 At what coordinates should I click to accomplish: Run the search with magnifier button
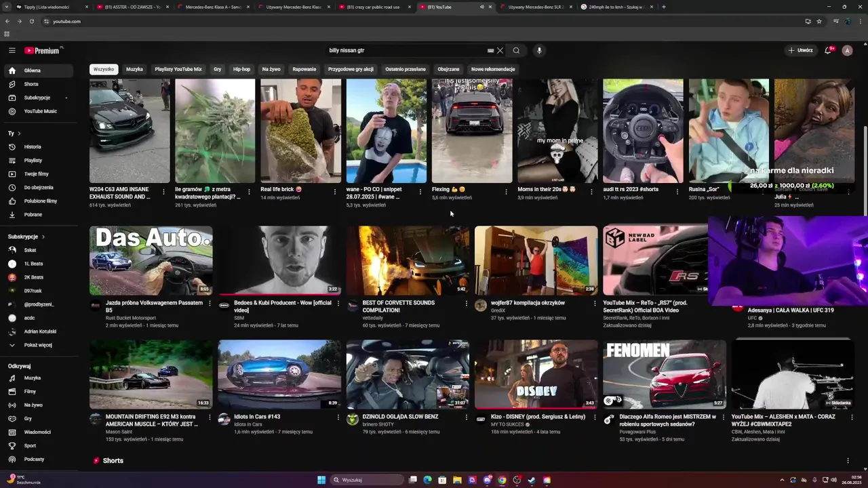click(516, 50)
